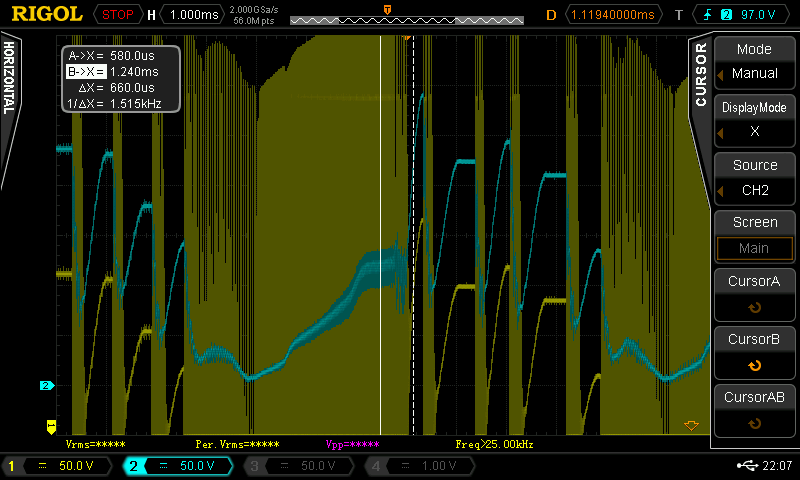Click the DisplayMode left arrow
The height and width of the screenshot is (480, 800).
(x=720, y=133)
